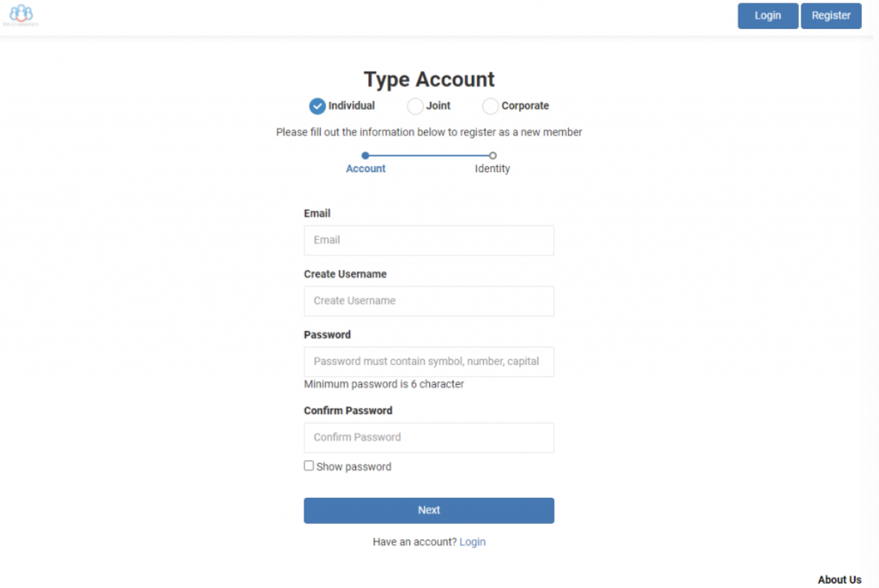The image size is (879, 588).
Task: Click the Account step marker dot
Action: (365, 156)
